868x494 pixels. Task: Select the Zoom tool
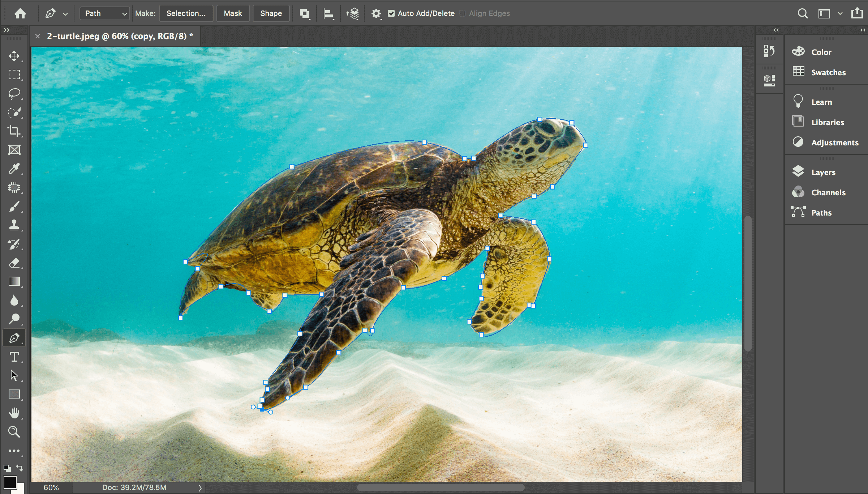pos(14,432)
